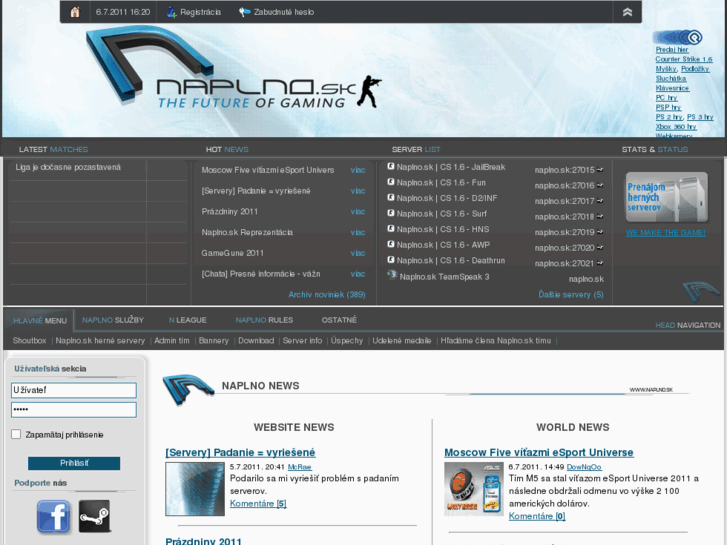Click the Naplno.sk main logo banner
This screenshot has width=727, height=545.
pos(234,67)
